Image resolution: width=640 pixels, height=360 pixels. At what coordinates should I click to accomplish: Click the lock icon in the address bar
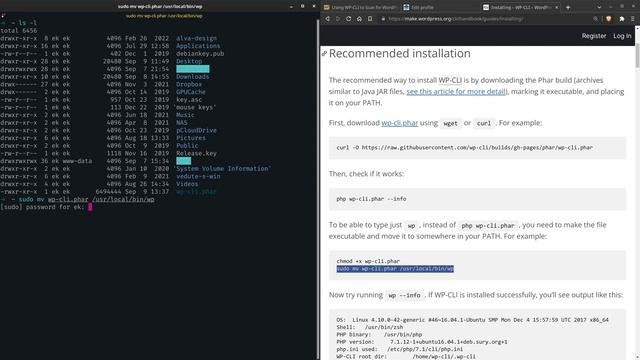(x=383, y=19)
